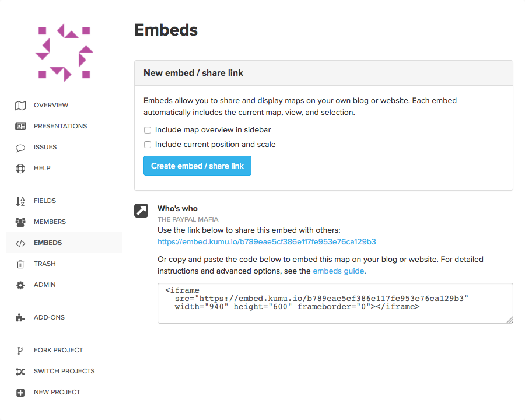
Task: Open Issues via the speech bubble icon
Action: pyautogui.click(x=20, y=147)
